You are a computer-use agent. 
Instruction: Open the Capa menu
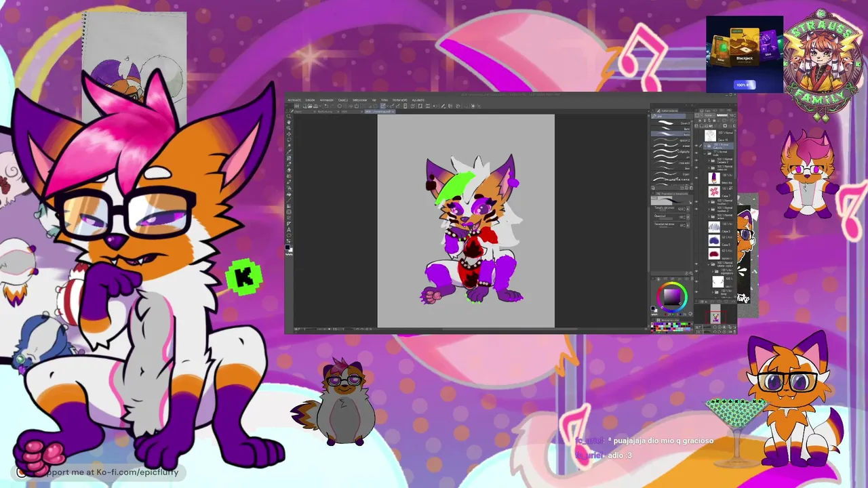pyautogui.click(x=343, y=100)
